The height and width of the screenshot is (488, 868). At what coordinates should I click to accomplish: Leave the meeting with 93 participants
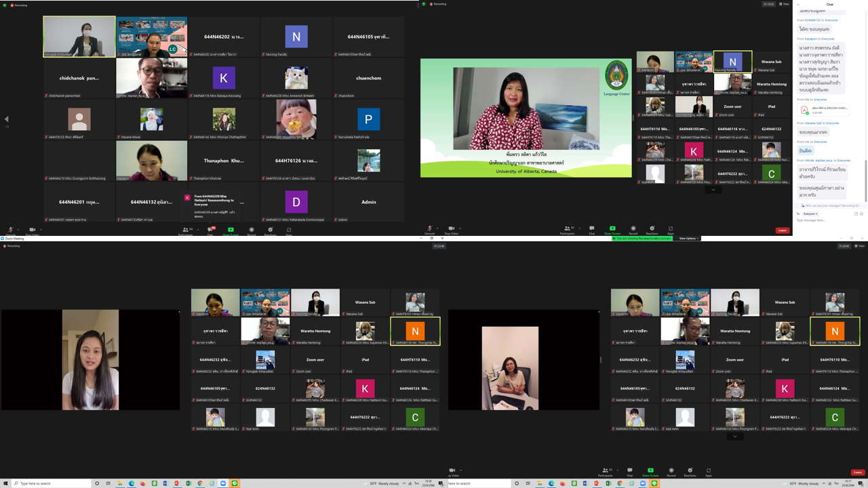[x=858, y=472]
